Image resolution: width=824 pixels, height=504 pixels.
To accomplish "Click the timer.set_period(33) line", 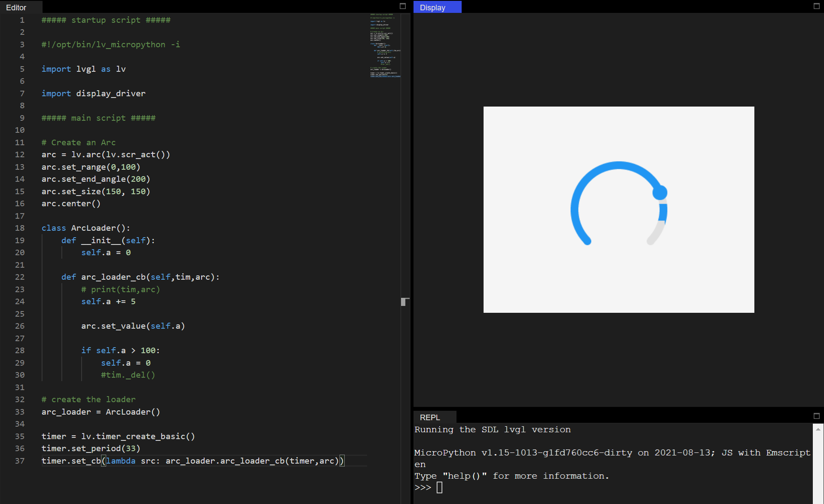I will [90, 448].
